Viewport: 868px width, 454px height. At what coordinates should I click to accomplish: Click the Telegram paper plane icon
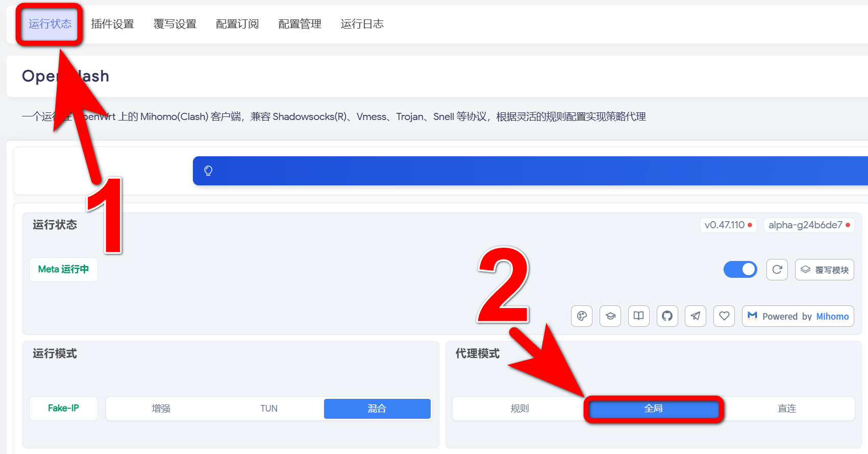(696, 316)
